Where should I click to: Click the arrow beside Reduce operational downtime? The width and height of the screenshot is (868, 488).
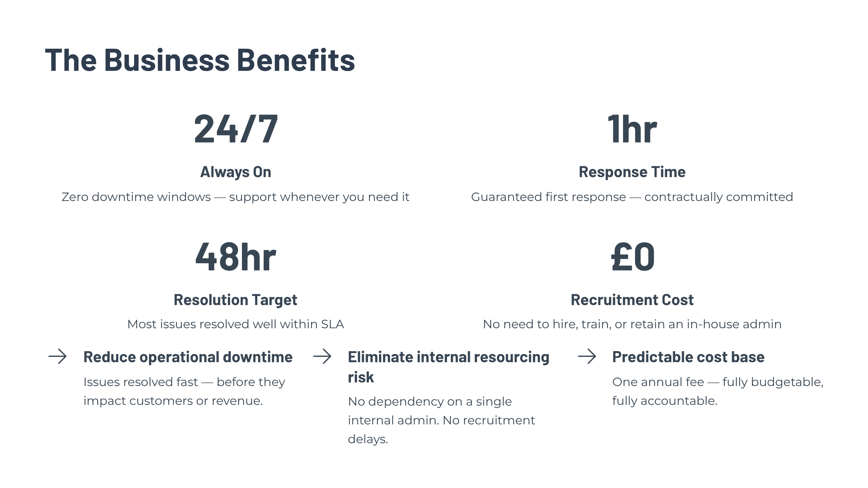tap(58, 356)
